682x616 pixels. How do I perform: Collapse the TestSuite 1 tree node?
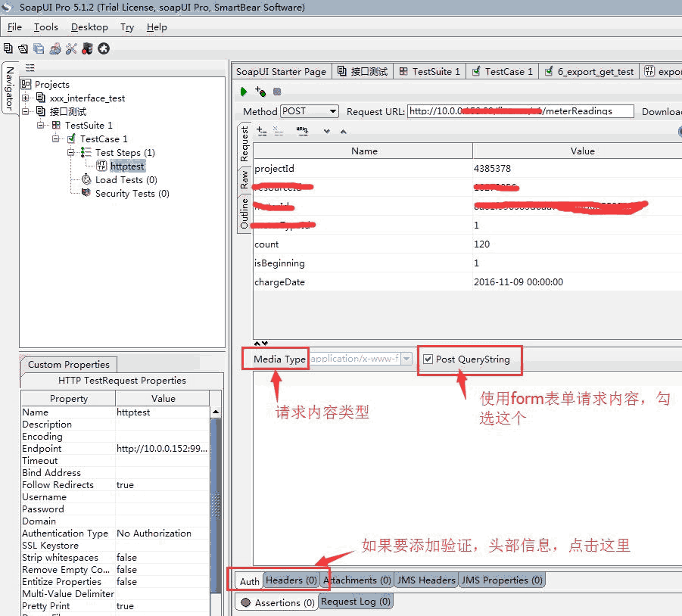(x=42, y=126)
